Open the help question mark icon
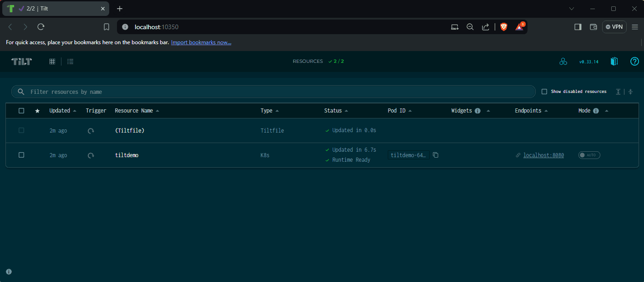 point(634,62)
